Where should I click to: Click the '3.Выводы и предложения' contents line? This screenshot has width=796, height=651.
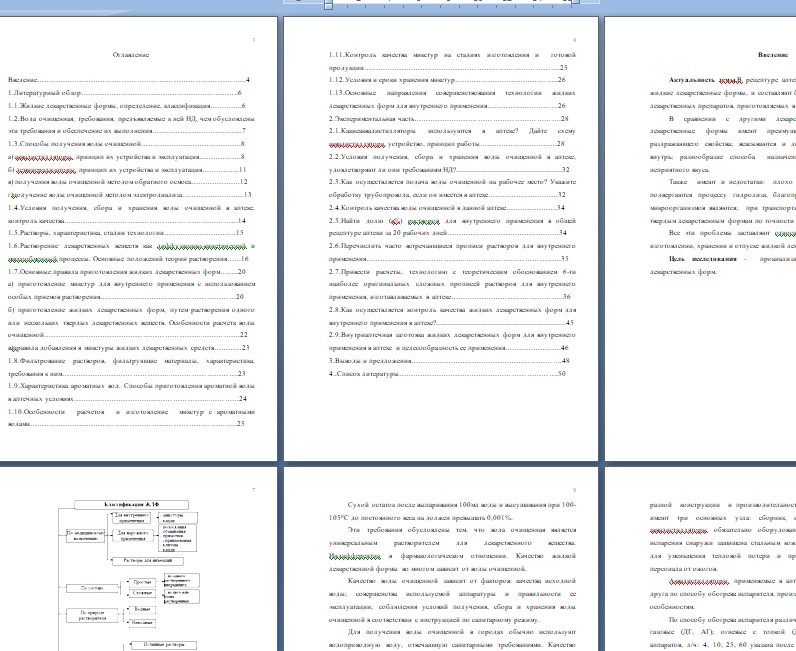[x=449, y=361]
